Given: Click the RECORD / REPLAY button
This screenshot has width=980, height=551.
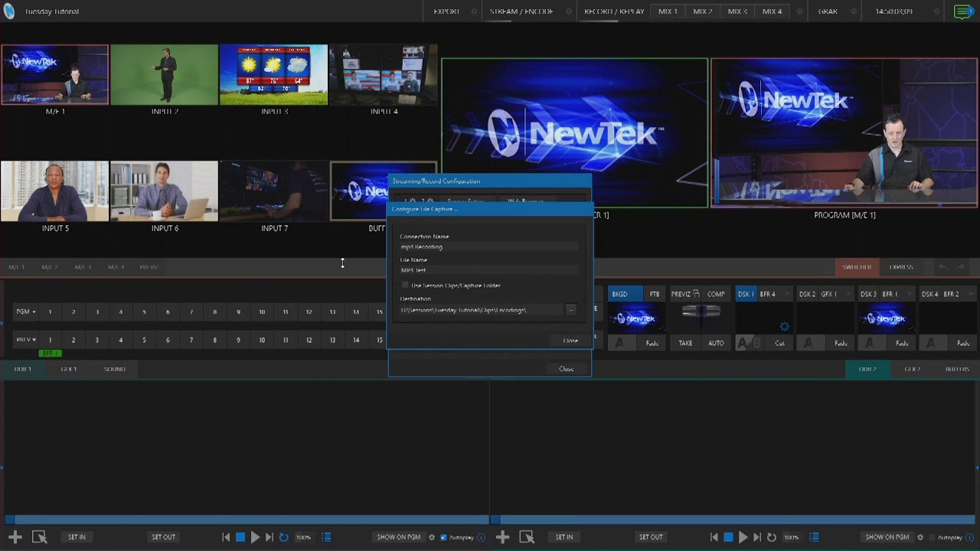Looking at the screenshot, I should point(614,11).
